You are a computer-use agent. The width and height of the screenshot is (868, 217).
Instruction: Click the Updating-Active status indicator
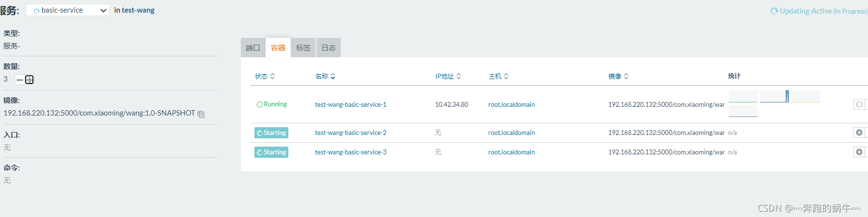pos(819,11)
